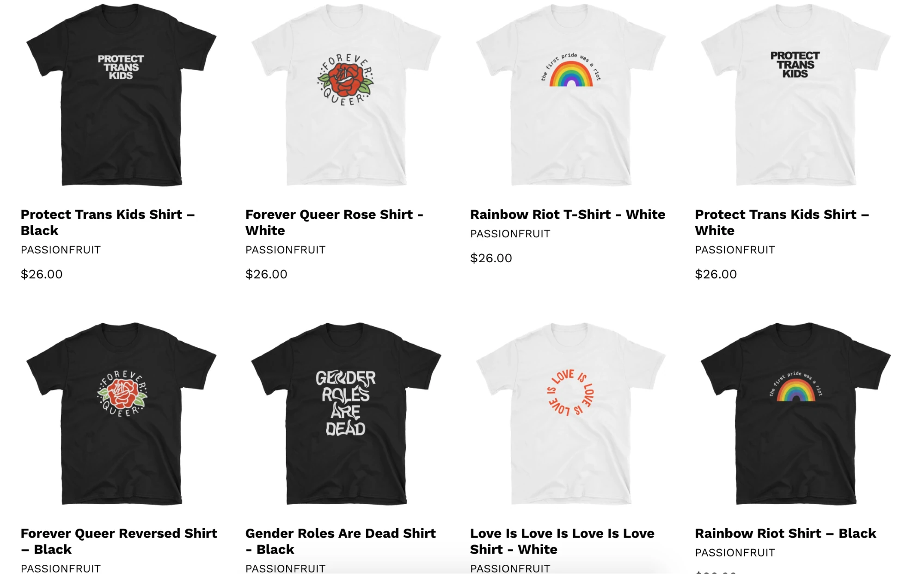The width and height of the screenshot is (924, 574).
Task: Open the Love Is Love white shirt image
Action: [x=571, y=413]
